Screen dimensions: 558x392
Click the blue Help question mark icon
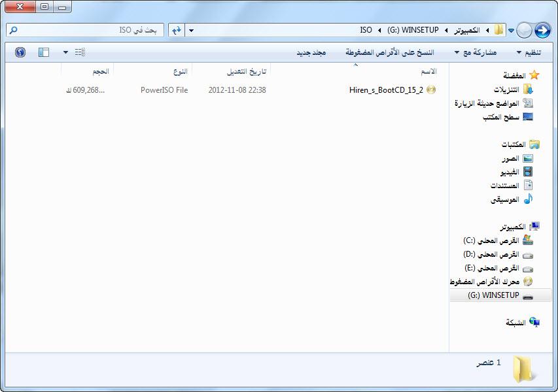point(20,52)
